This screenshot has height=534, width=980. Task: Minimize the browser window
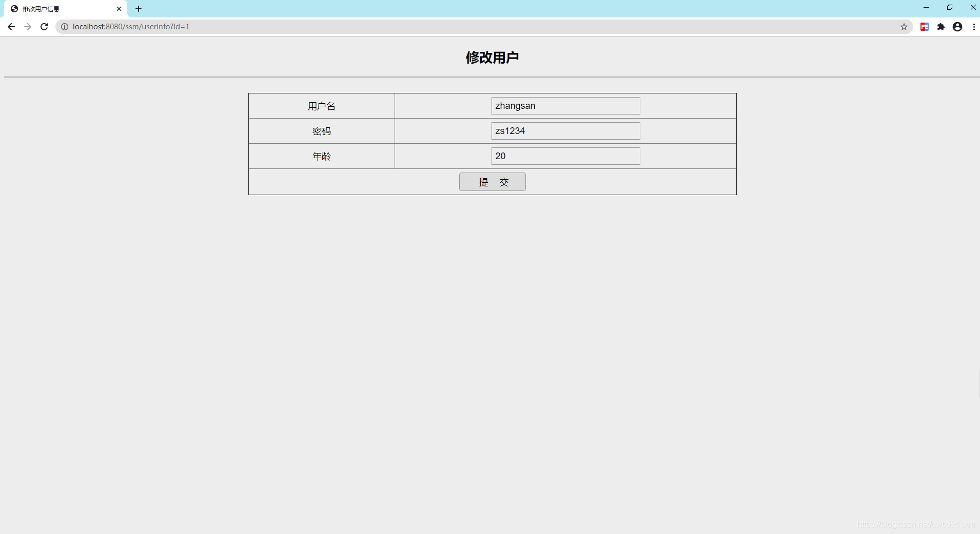(x=926, y=8)
